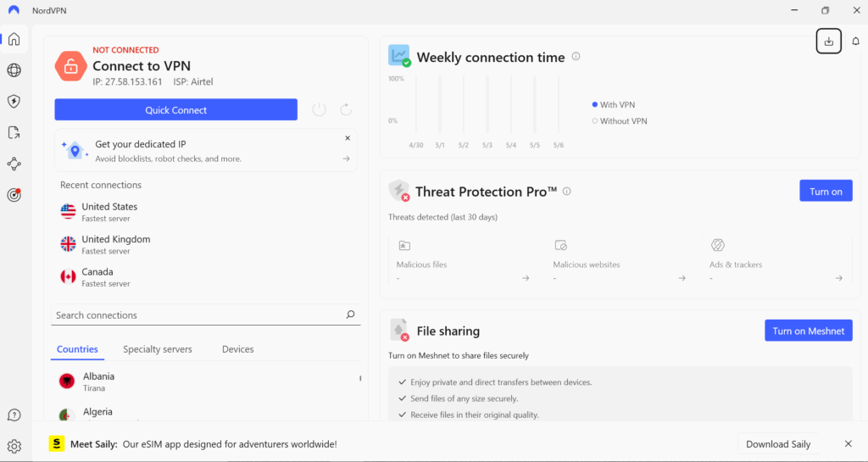Toggle With VPN legend item
The width and height of the screenshot is (868, 462).
(x=614, y=104)
